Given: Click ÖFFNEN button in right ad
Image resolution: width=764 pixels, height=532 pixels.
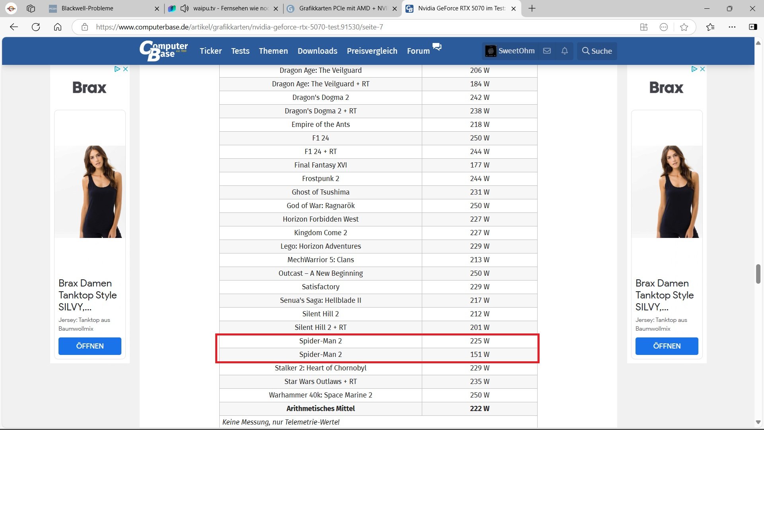Looking at the screenshot, I should click(667, 346).
